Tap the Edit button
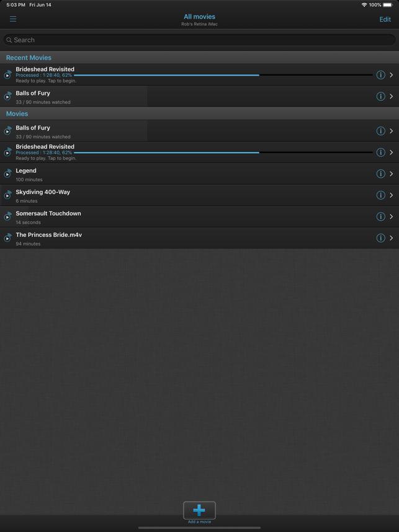 click(x=385, y=19)
